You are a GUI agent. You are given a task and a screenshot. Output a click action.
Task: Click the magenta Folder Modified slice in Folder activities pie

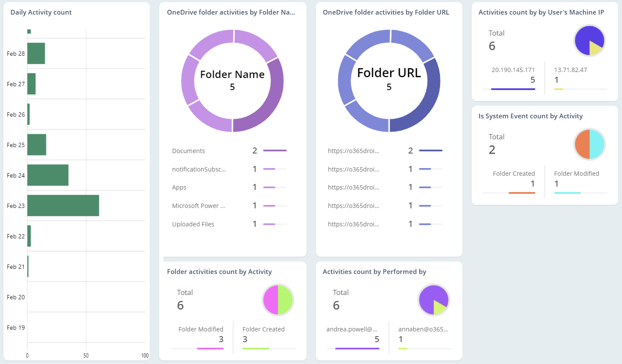click(271, 300)
